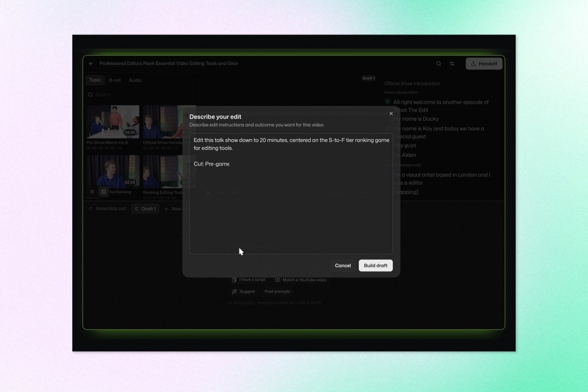Open the Draft 1 tab
The height and width of the screenshot is (392, 588).
(x=145, y=209)
